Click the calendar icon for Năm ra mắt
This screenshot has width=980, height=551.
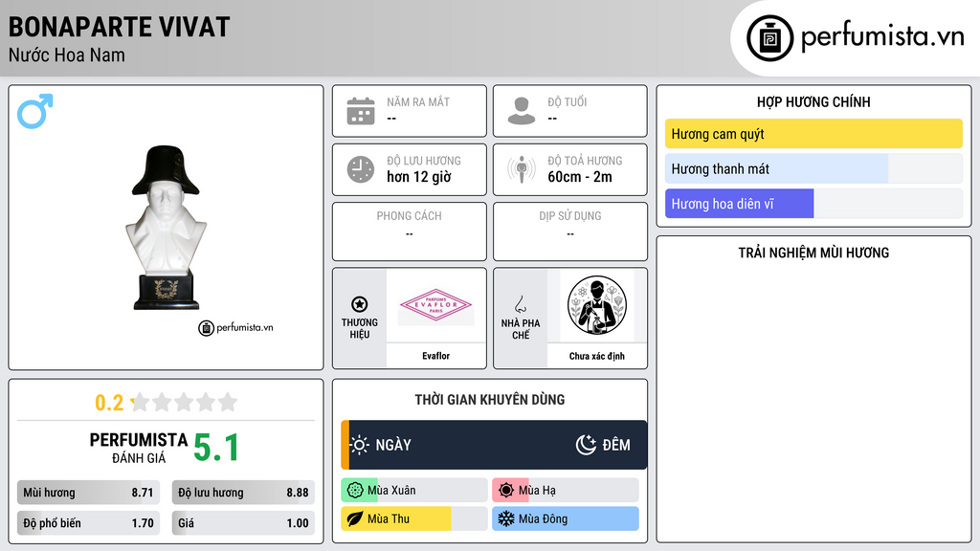pyautogui.click(x=361, y=111)
